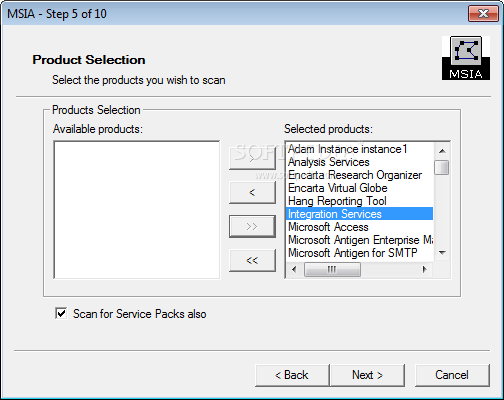Image resolution: width=504 pixels, height=400 pixels.
Task: Click the Next button
Action: pyautogui.click(x=367, y=375)
